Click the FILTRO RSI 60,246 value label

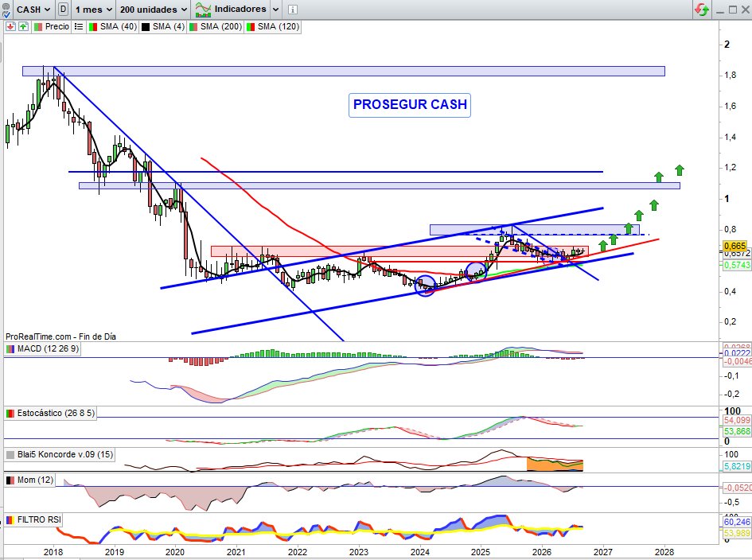pyautogui.click(x=737, y=522)
